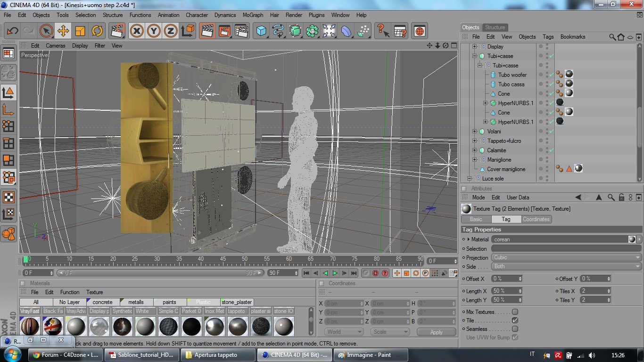Open the spline tools icon
This screenshot has width=644, height=362.
278,31
